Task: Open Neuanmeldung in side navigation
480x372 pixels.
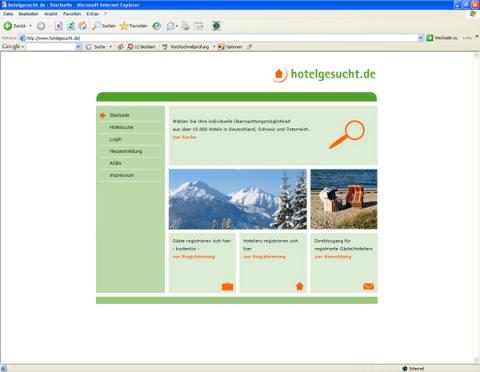Action: pos(126,151)
